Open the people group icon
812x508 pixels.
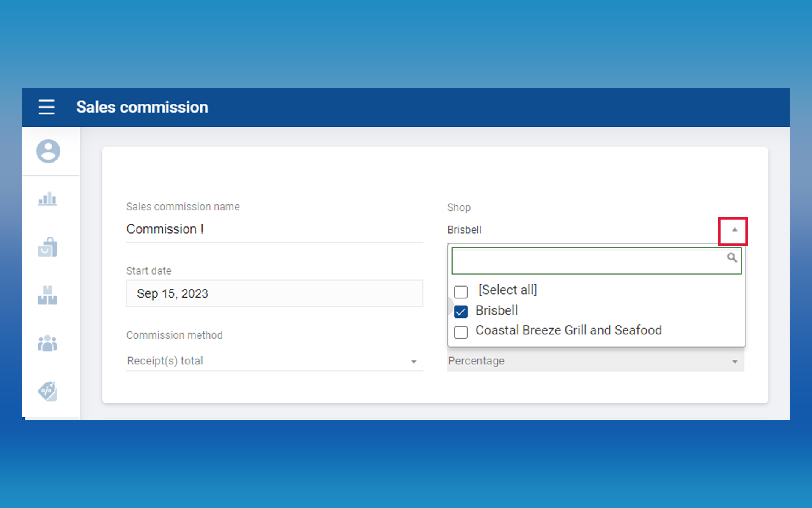click(47, 343)
